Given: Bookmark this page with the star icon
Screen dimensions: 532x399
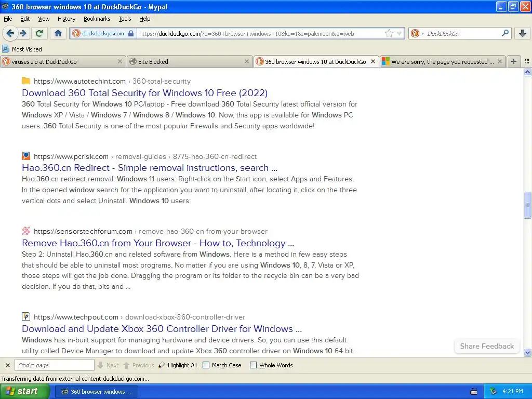Looking at the screenshot, I should click(x=389, y=34).
